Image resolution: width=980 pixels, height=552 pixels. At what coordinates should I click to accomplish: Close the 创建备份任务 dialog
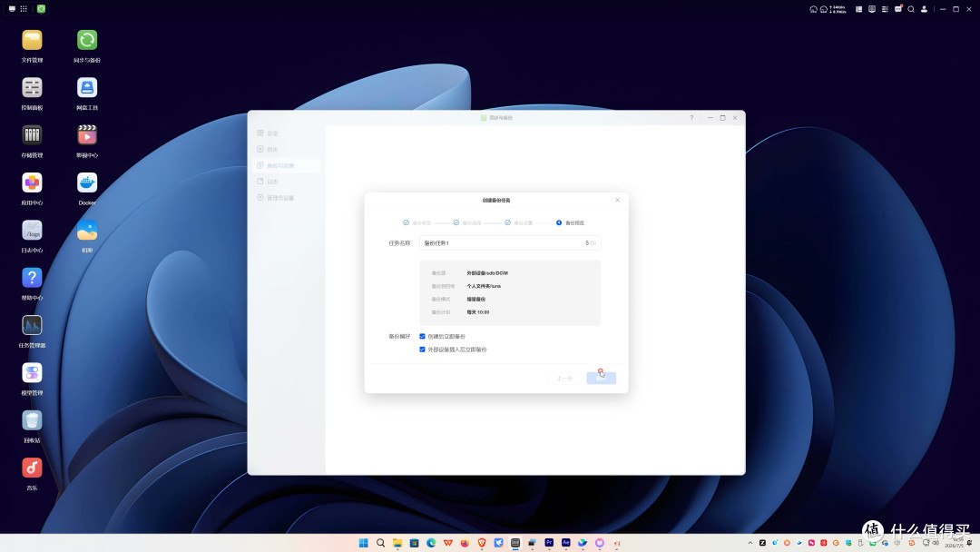tap(618, 200)
